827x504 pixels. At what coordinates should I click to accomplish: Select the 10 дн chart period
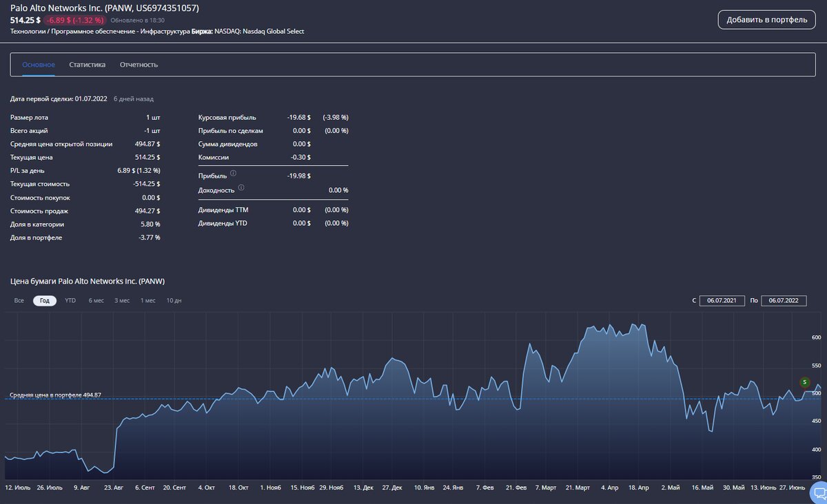click(x=174, y=301)
